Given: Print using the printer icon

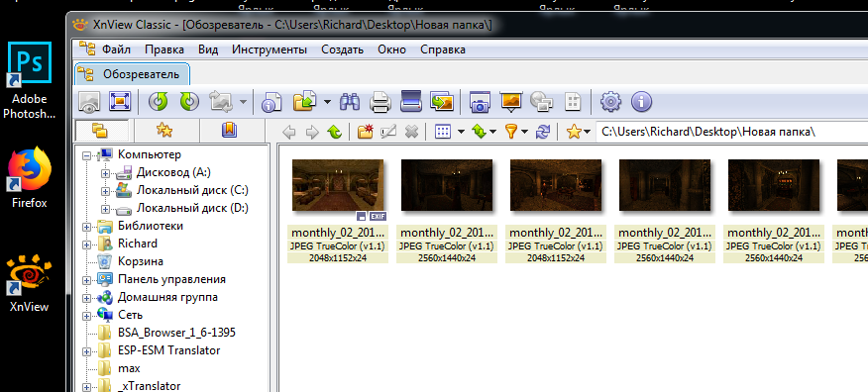Looking at the screenshot, I should pyautogui.click(x=380, y=102).
